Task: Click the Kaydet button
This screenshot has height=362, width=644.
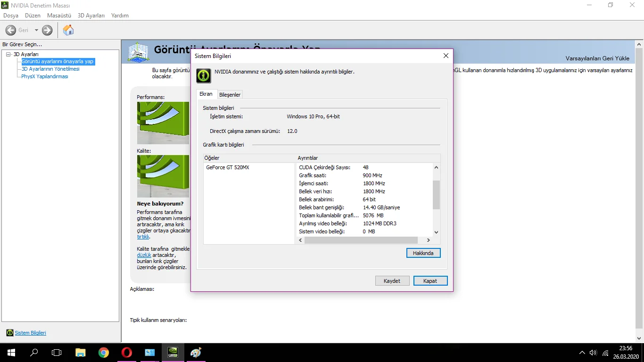Action: click(x=392, y=281)
